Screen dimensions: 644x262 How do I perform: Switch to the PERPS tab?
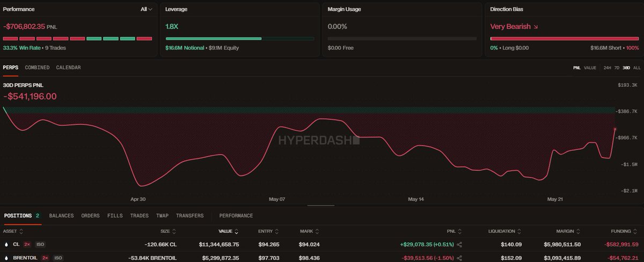(11, 68)
